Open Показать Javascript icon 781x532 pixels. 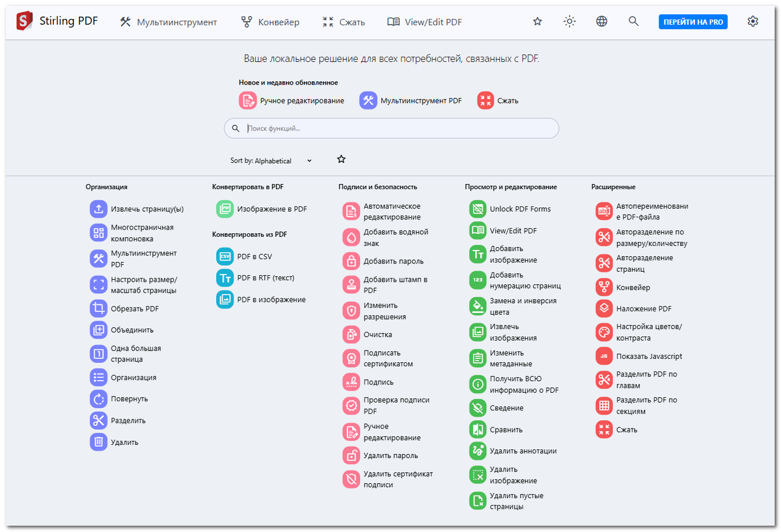pyautogui.click(x=605, y=356)
